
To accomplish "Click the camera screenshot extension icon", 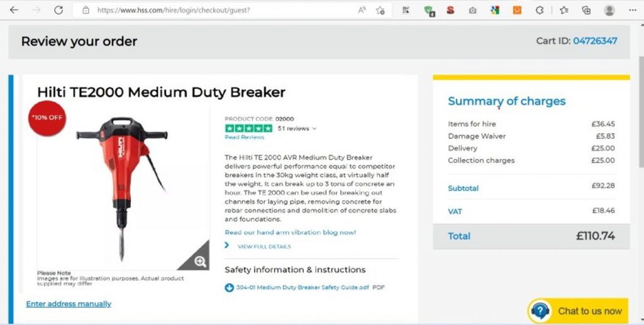I will [473, 11].
